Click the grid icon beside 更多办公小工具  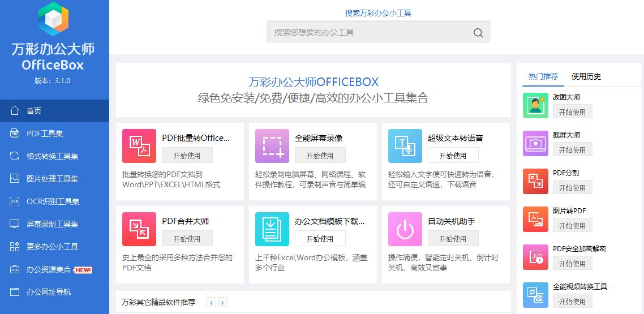(x=15, y=247)
